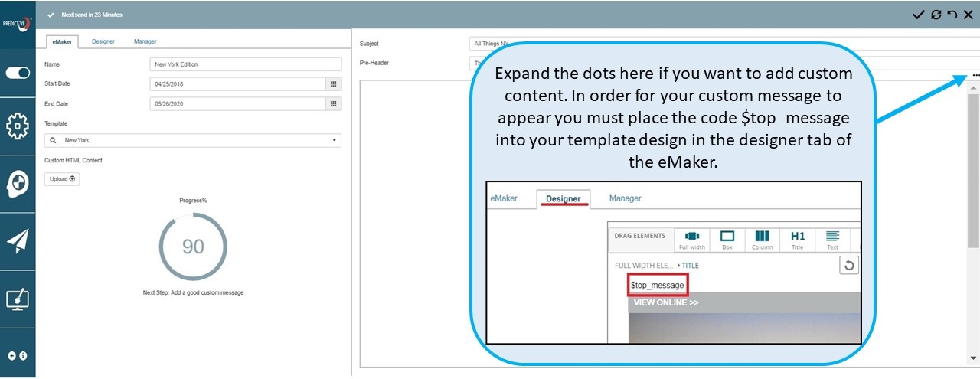The image size is (980, 379).
Task: Click the paper plane send icon
Action: click(x=18, y=241)
